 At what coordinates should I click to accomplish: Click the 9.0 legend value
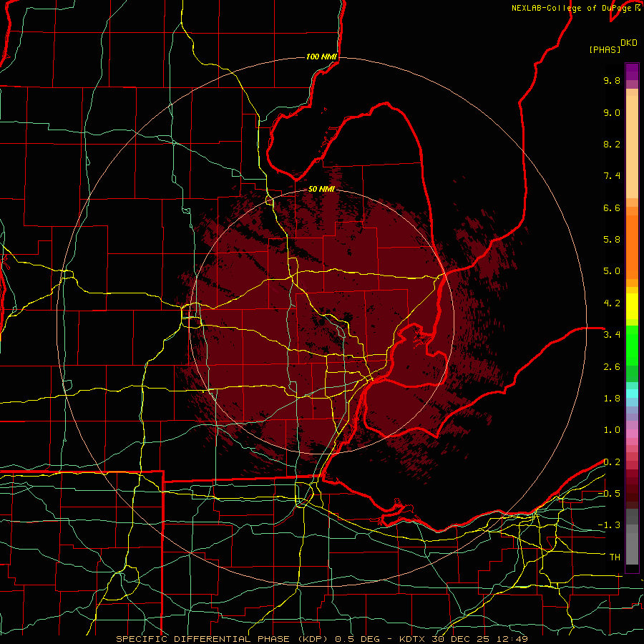click(612, 112)
